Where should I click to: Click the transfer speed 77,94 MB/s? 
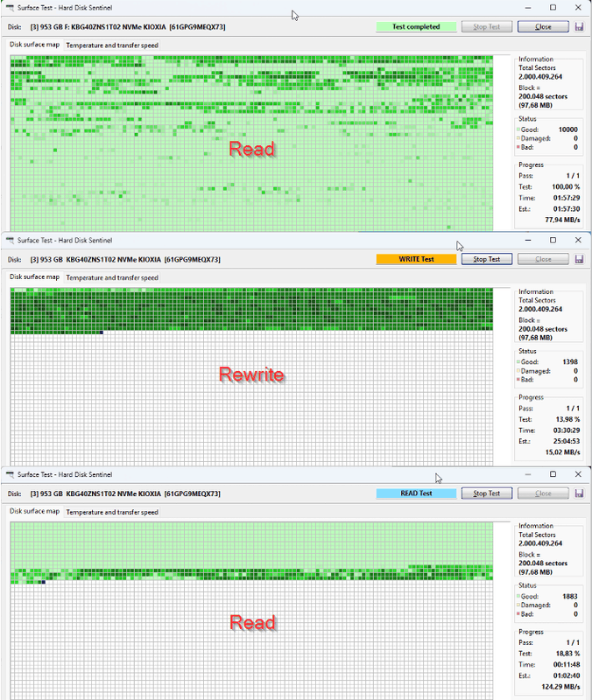562,220
